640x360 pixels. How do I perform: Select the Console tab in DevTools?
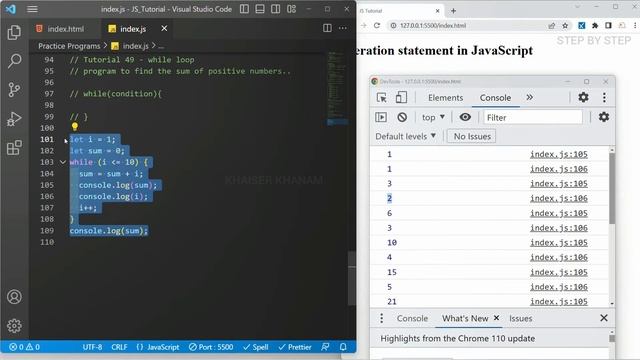[495, 98]
